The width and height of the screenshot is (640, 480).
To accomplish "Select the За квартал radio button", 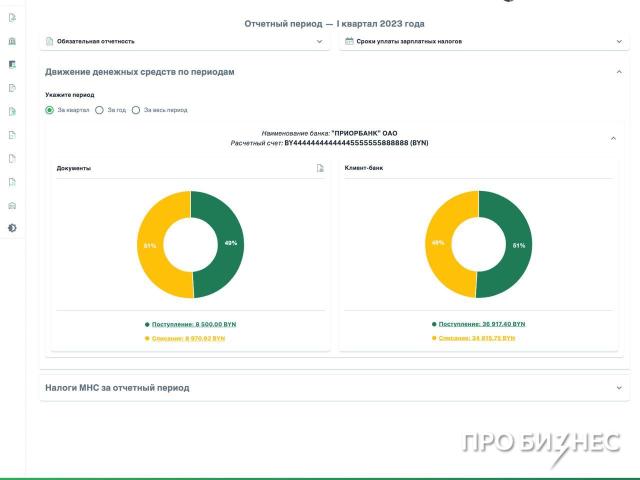I will [x=50, y=110].
